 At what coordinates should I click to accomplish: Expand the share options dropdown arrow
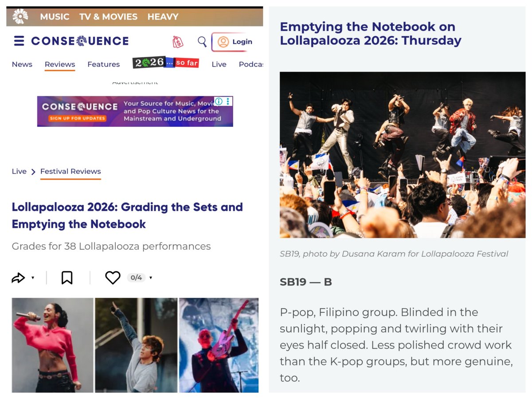click(x=33, y=278)
